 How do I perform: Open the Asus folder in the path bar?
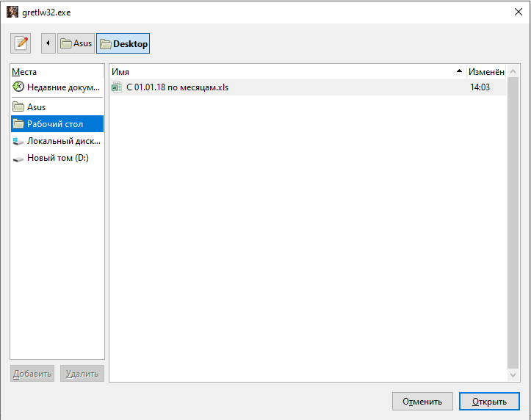76,43
